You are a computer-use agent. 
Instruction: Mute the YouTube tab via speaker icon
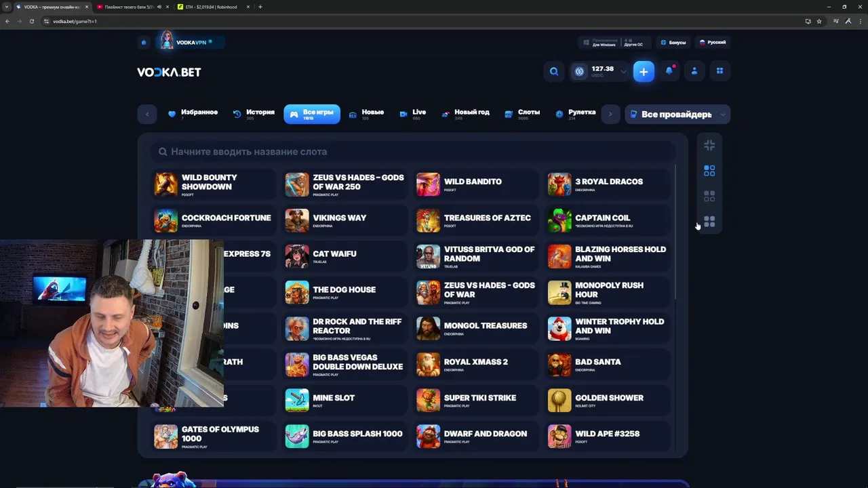pos(159,7)
